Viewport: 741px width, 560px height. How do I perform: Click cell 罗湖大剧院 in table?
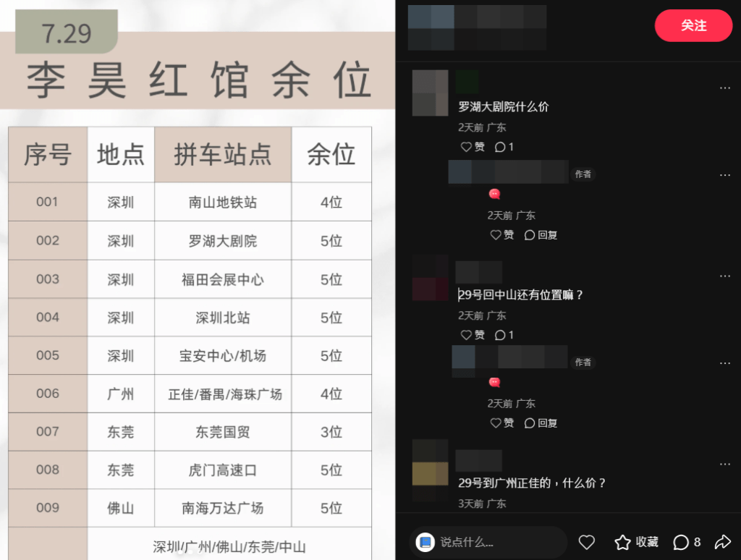click(x=223, y=241)
